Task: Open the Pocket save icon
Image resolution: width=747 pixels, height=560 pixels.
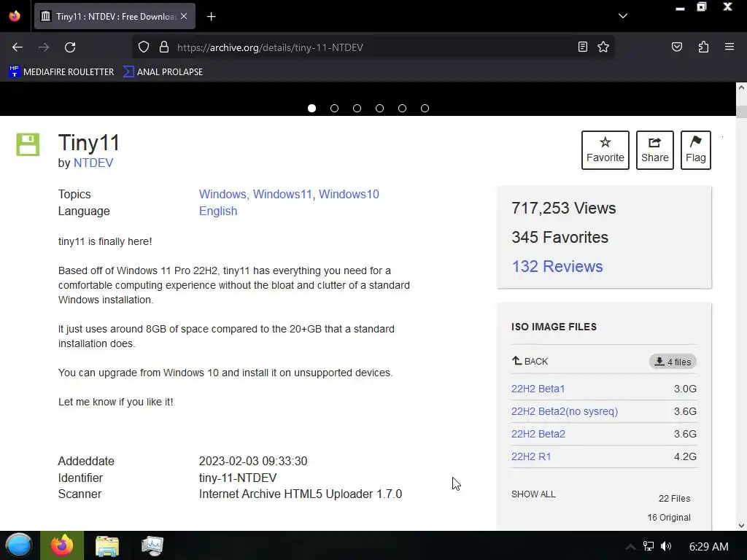Action: click(677, 47)
